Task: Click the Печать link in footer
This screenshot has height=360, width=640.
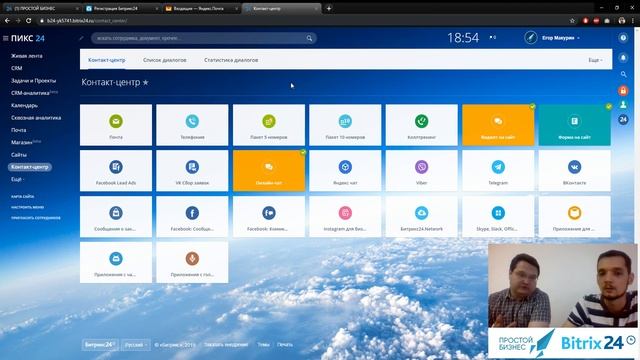Action: (284, 345)
